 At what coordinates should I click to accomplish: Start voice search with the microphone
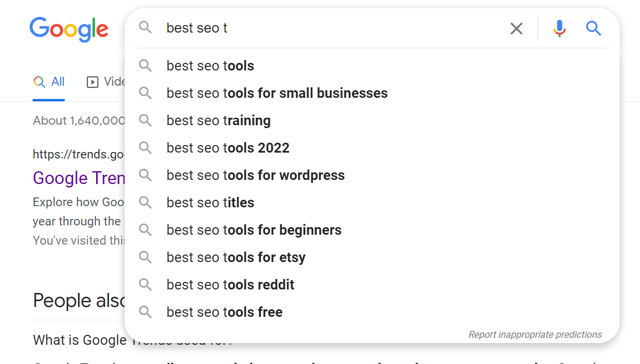(559, 29)
